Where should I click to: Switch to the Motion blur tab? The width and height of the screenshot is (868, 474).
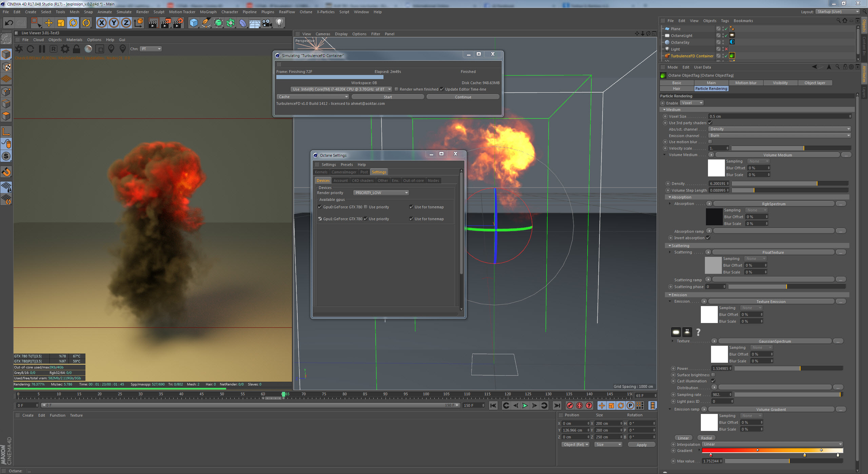tap(746, 83)
